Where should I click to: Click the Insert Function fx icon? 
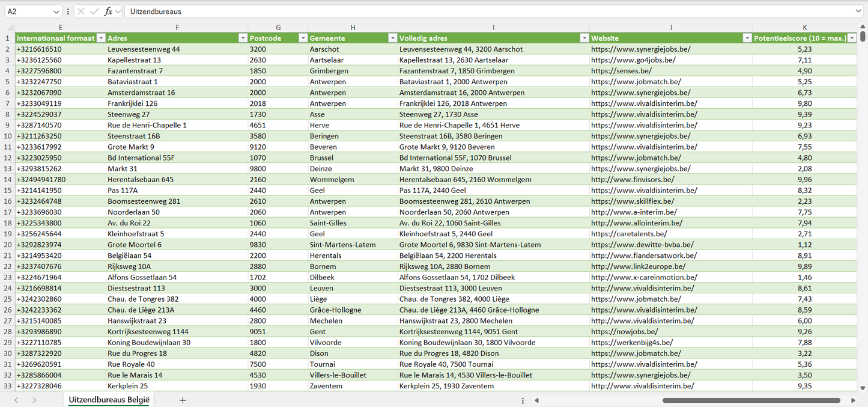coord(108,11)
